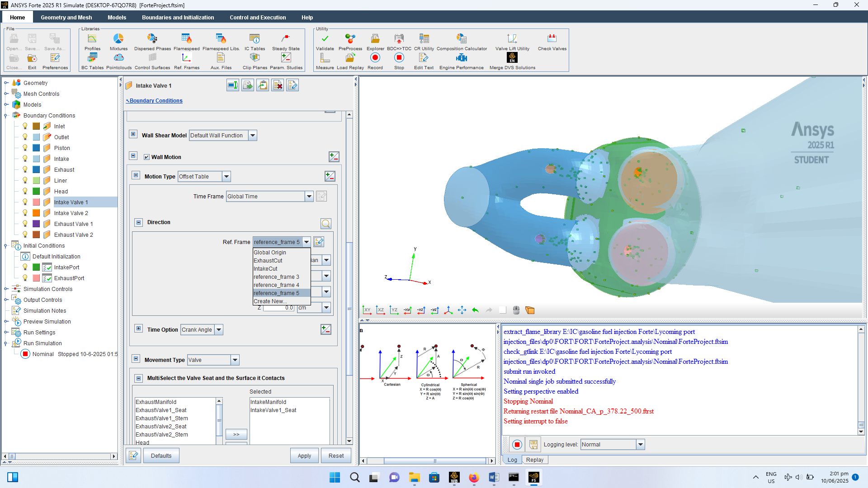Set view to XY plane
Viewport: 868px width, 488px height.
tap(367, 310)
